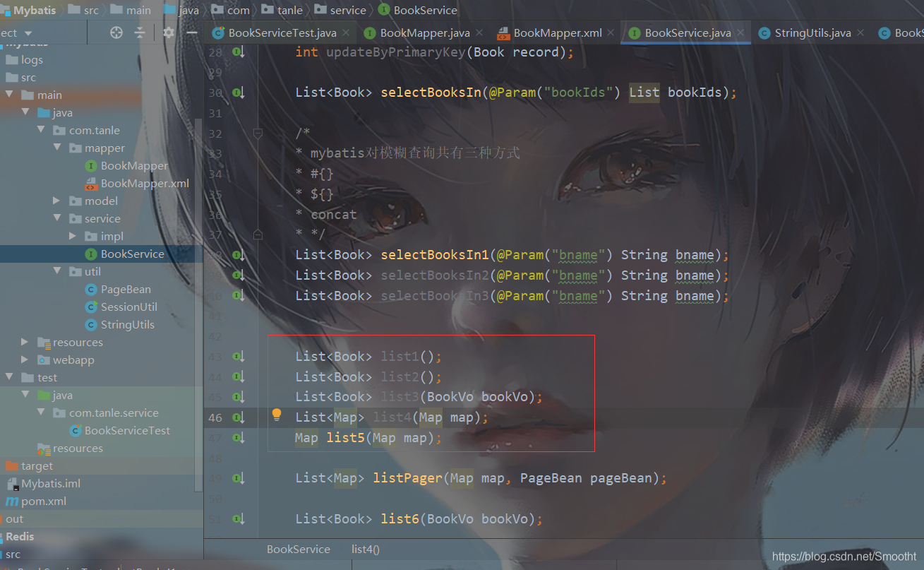The width and height of the screenshot is (924, 570).
Task: Select BookServiceTest in project tree
Action: pyautogui.click(x=127, y=430)
